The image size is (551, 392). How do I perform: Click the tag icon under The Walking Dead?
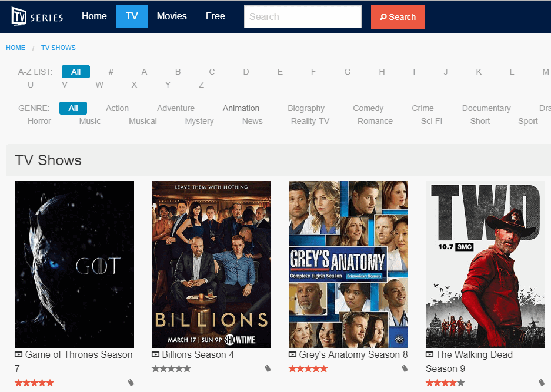pyautogui.click(x=542, y=383)
